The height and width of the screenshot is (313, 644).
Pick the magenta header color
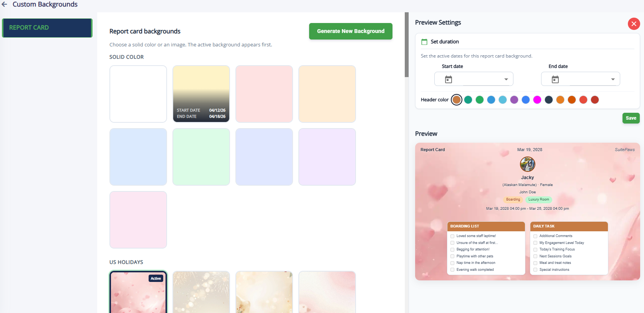coord(537,100)
